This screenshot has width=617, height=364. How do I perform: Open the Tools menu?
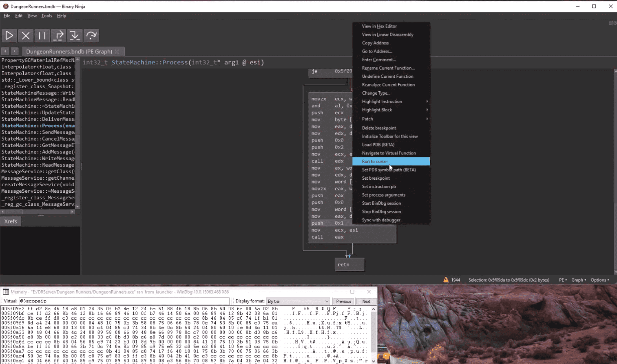pos(46,15)
